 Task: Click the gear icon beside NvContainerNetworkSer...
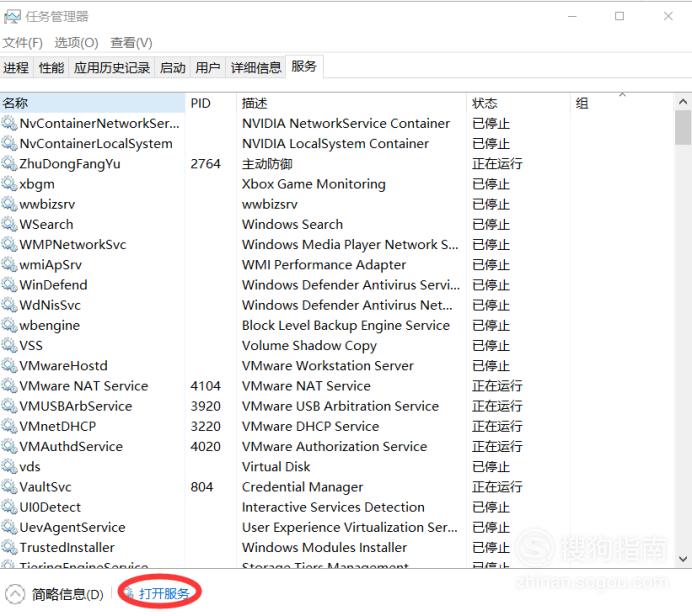point(9,123)
